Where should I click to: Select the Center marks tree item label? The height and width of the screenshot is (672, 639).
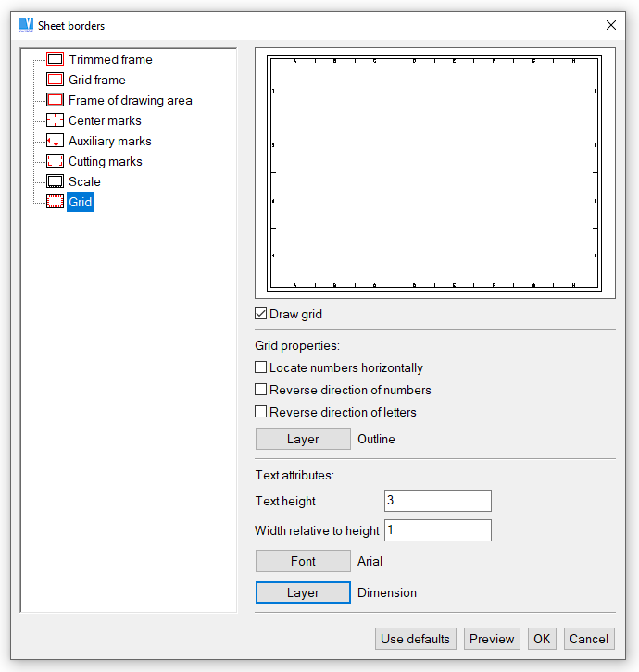105,120
